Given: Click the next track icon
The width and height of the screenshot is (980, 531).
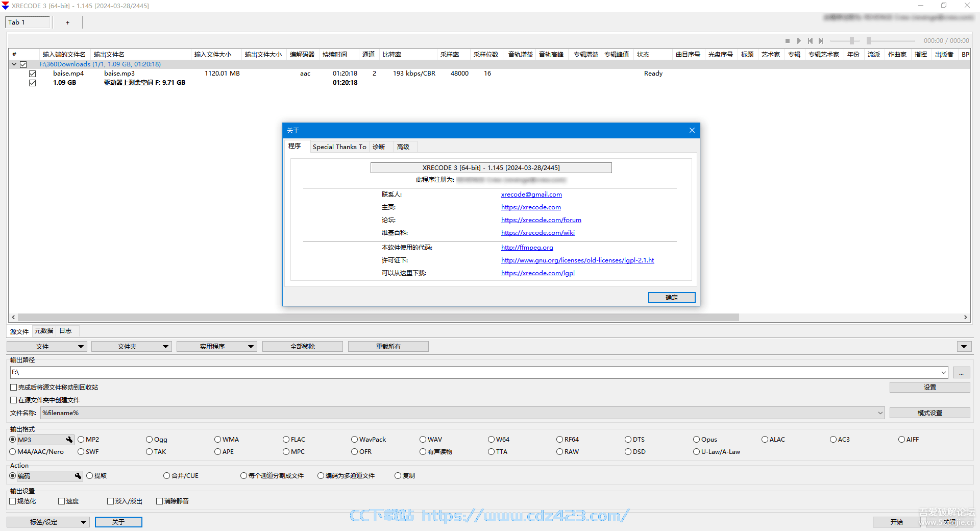Looking at the screenshot, I should tap(821, 41).
